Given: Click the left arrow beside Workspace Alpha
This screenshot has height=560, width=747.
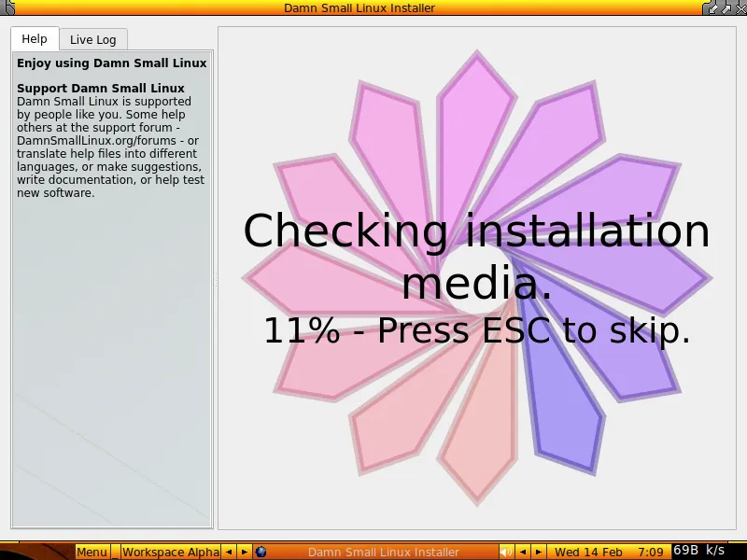Looking at the screenshot, I should pos(229,553).
